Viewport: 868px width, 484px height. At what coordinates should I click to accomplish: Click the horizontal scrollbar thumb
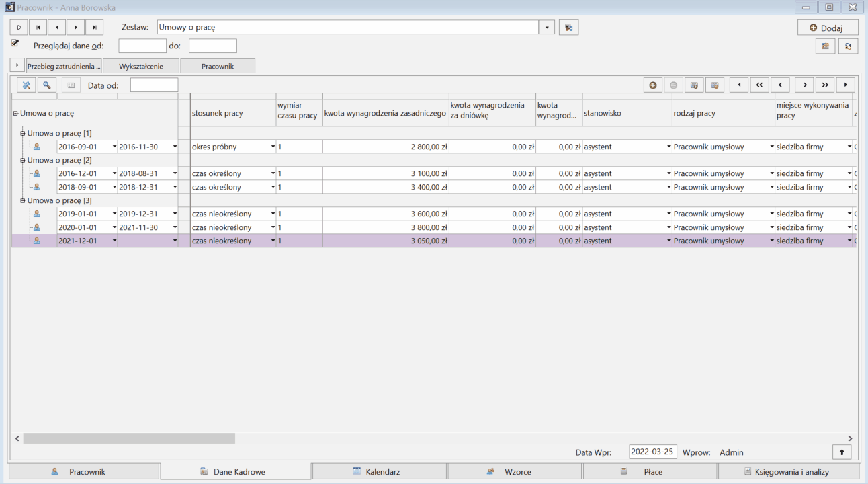(129, 438)
